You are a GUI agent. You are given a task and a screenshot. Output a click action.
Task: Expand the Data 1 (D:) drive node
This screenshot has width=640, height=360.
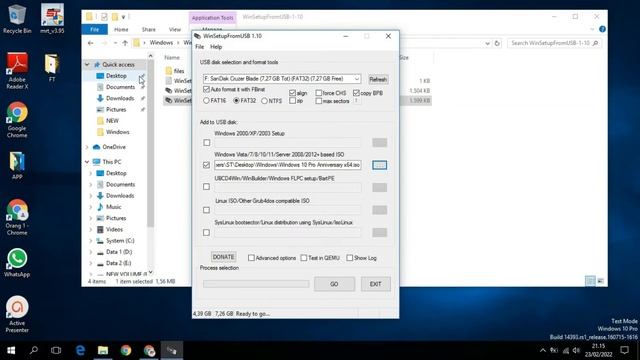coord(91,252)
